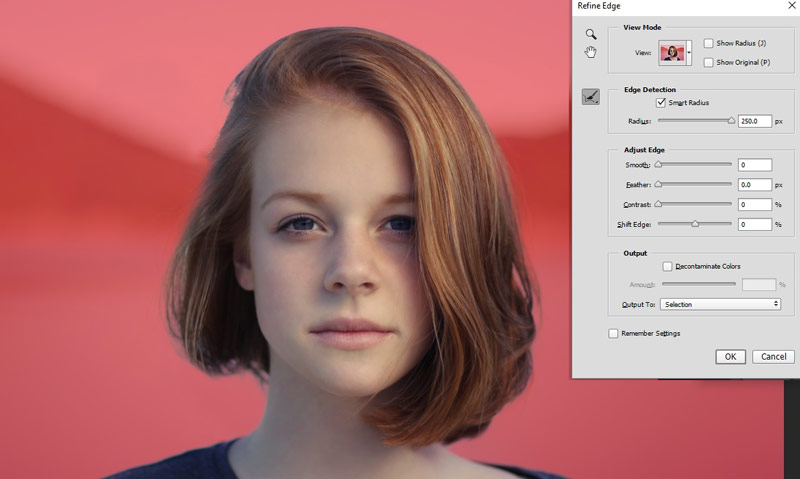Viewport: 800px width, 479px height.
Task: Select the Hand tool icon
Action: tap(591, 52)
